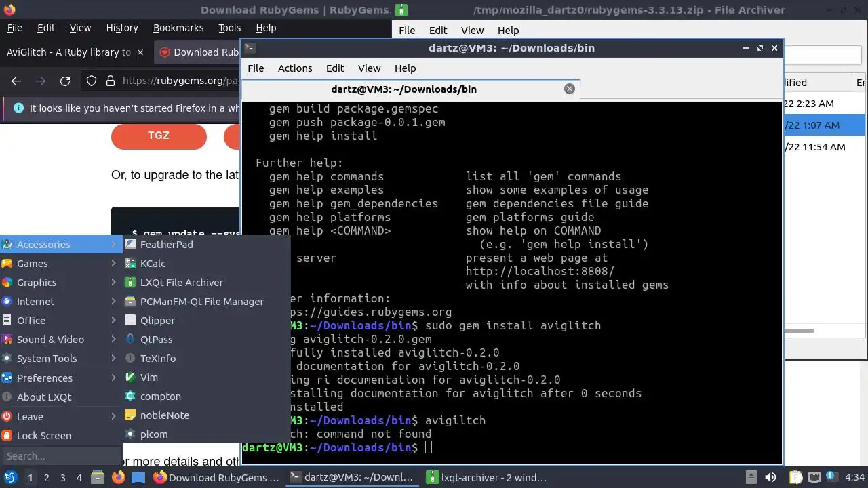Viewport: 868px width, 488px height.
Task: Go back in Firefox history
Action: 16,81
